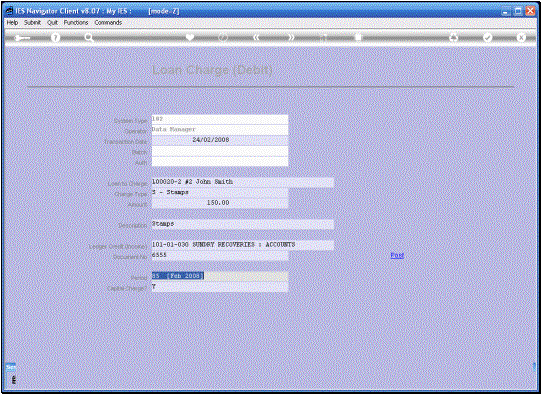Click the System Type field showing 182
Image resolution: width=541 pixels, height=394 pixels.
[x=220, y=119]
